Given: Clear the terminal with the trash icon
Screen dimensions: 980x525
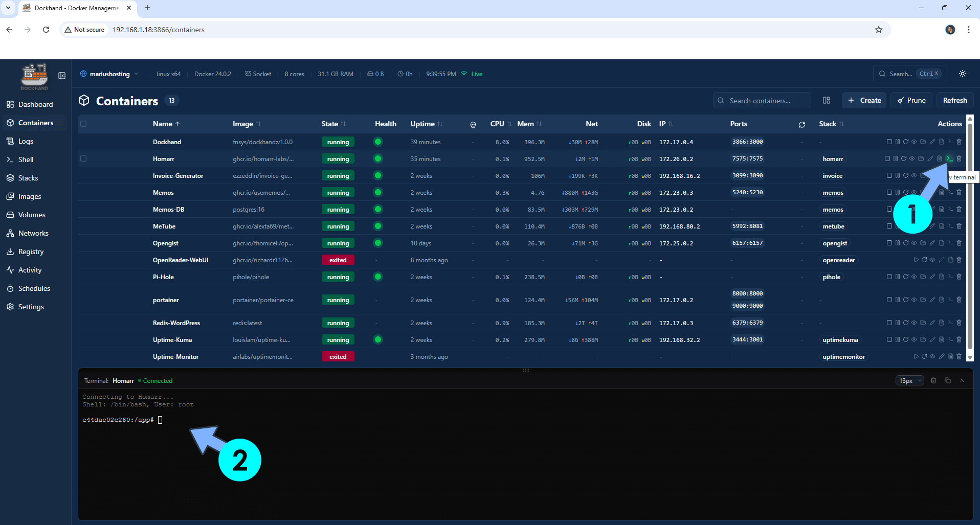Looking at the screenshot, I should [933, 380].
